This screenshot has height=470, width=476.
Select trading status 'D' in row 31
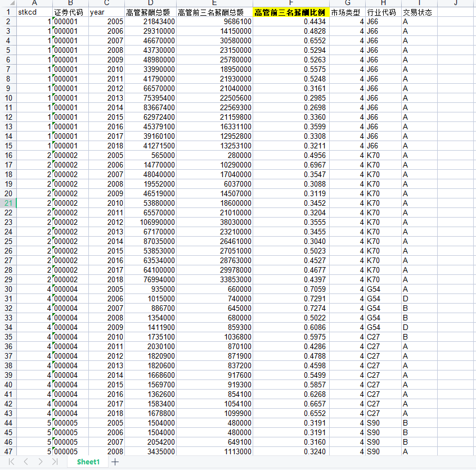click(419, 299)
